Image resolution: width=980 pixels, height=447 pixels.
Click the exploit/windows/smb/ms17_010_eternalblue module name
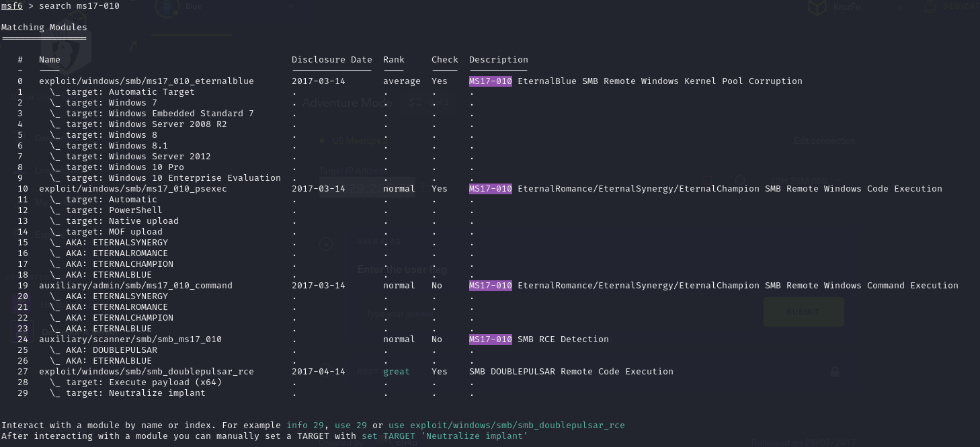(146, 81)
